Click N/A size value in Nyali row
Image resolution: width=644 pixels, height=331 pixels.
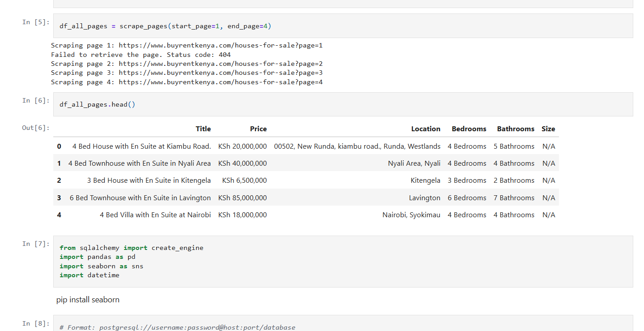pyautogui.click(x=549, y=163)
